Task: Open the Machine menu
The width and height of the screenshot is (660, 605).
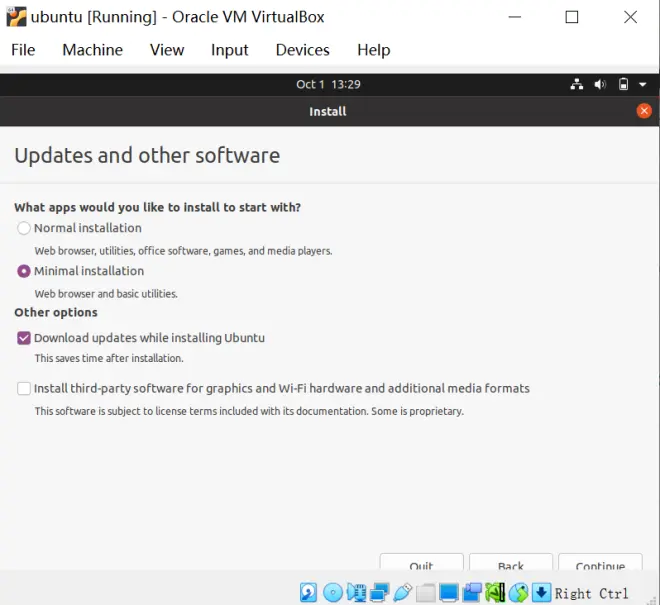Action: pyautogui.click(x=93, y=50)
